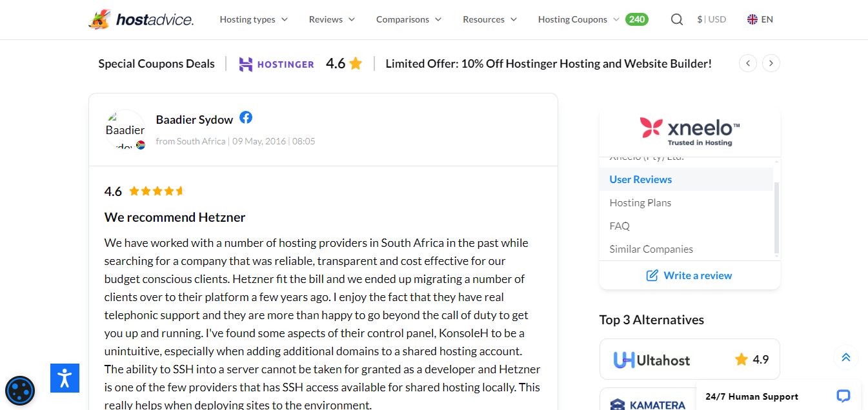
Task: Click the round cookie settings icon
Action: [20, 390]
